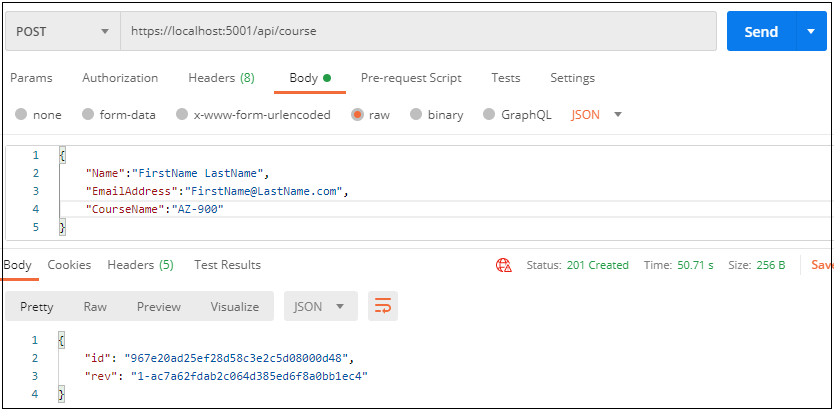This screenshot has height=412, width=834.
Task: Choose the x-www-form-urlencoded radio option
Action: (x=182, y=115)
